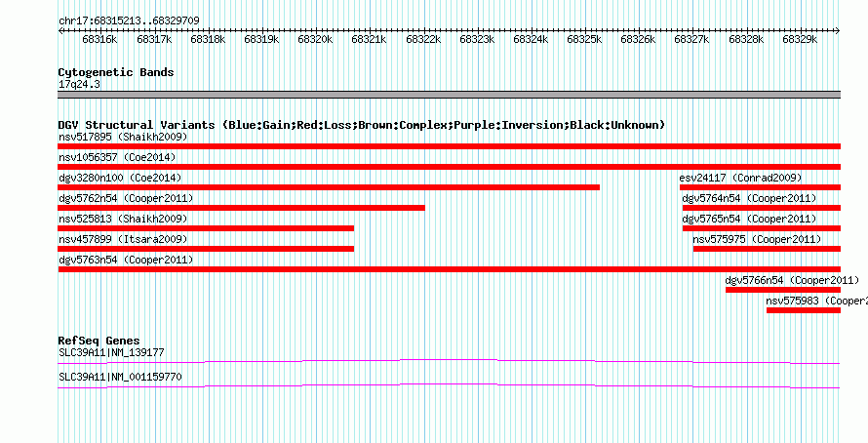Open the dgv5764n54 (Cooper2011) variant
868x443 pixels.
click(x=749, y=198)
